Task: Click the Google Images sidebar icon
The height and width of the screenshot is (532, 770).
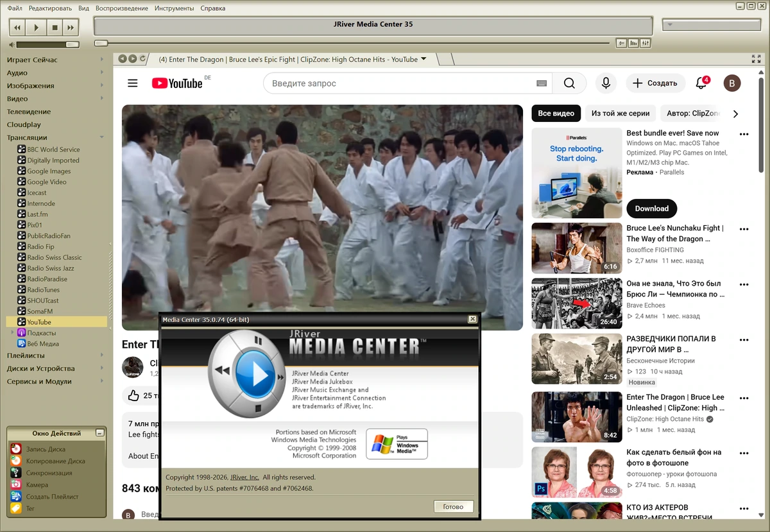Action: tap(21, 171)
